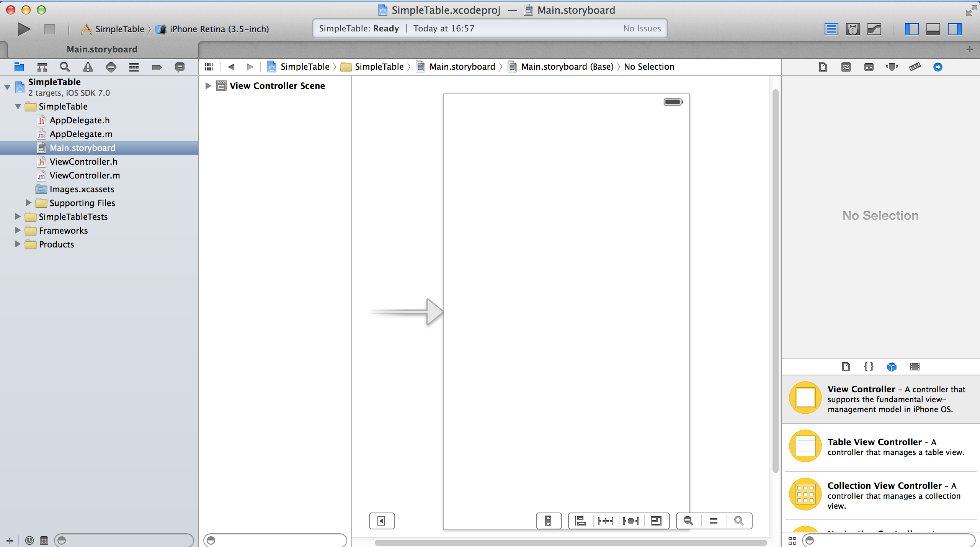Click SimpleTable folder in jump bar

pos(372,67)
